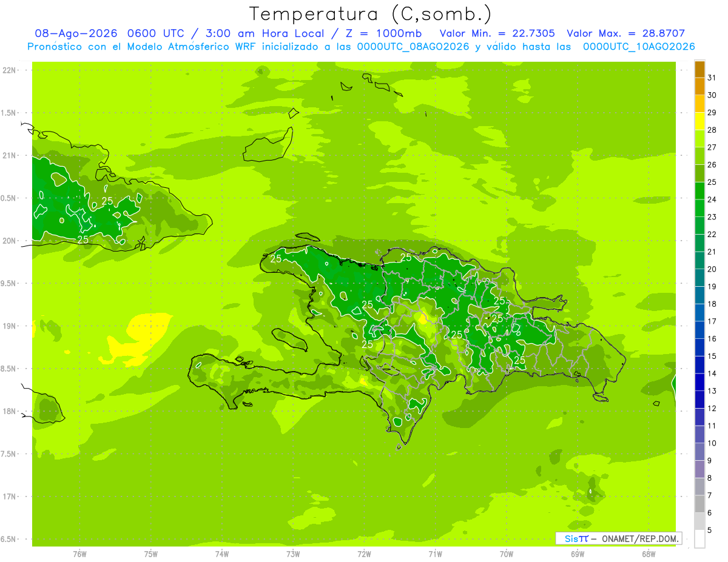
Task: Click the latitude label '6.5N'
Action: [x=9, y=540]
